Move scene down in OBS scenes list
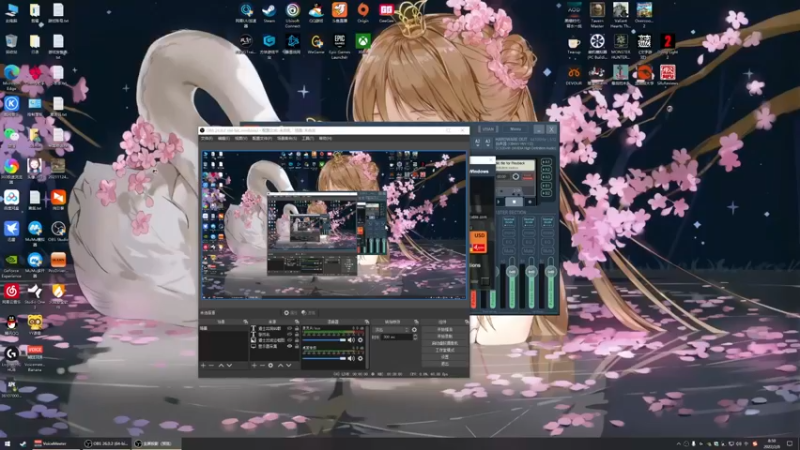Image resolution: width=800 pixels, height=450 pixels. click(229, 365)
